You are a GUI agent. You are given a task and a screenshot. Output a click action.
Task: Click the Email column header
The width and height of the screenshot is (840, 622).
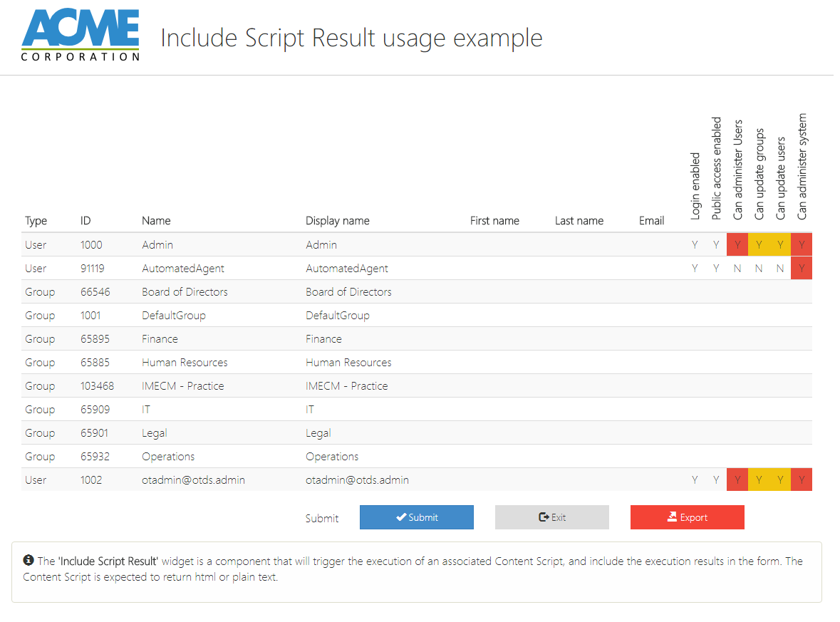651,221
